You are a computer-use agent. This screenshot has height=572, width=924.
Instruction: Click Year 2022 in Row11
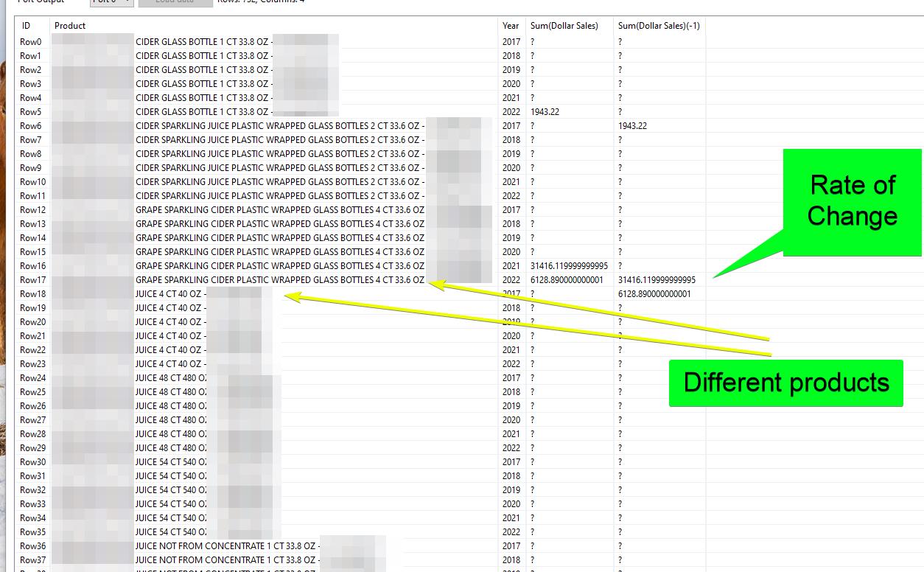(511, 196)
